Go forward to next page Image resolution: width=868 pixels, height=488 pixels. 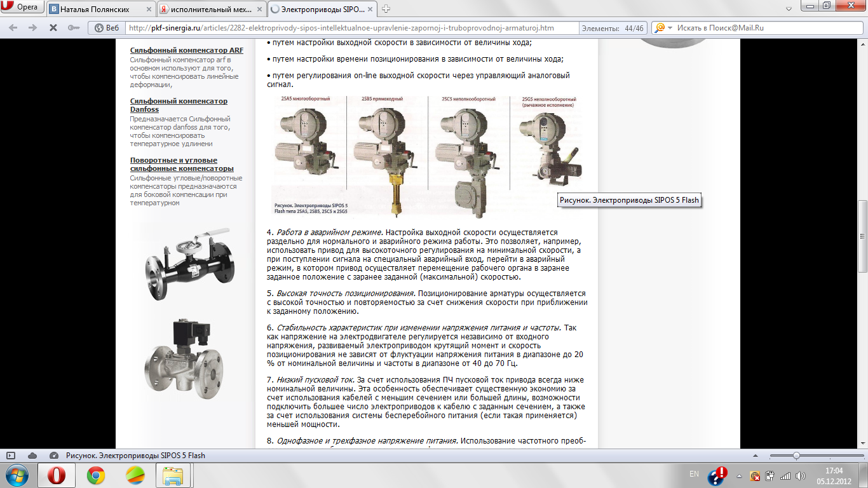point(34,28)
